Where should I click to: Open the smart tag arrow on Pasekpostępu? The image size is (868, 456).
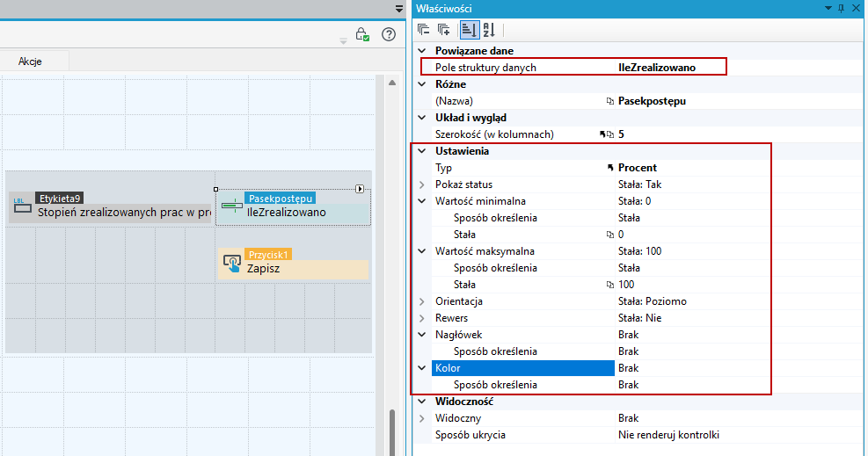(x=360, y=189)
